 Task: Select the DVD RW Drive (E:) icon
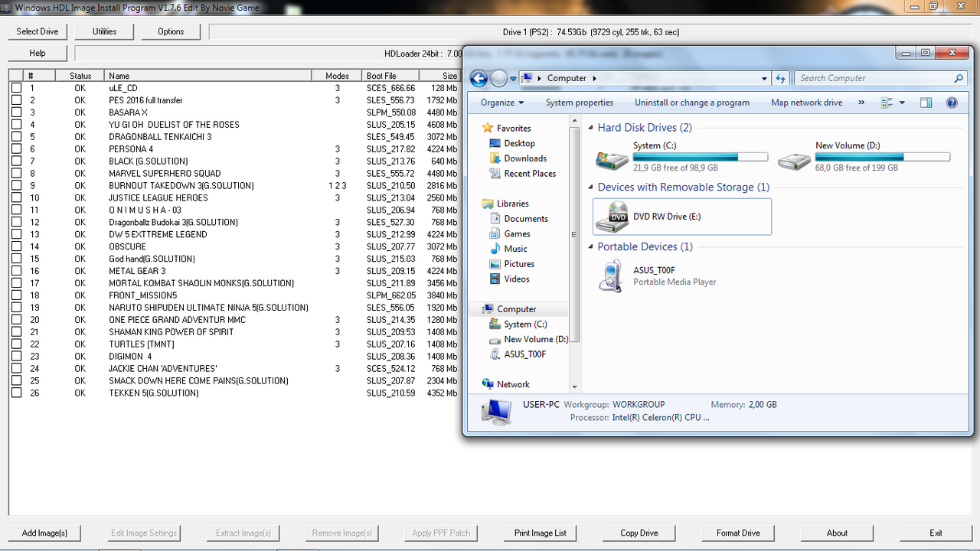[612, 217]
